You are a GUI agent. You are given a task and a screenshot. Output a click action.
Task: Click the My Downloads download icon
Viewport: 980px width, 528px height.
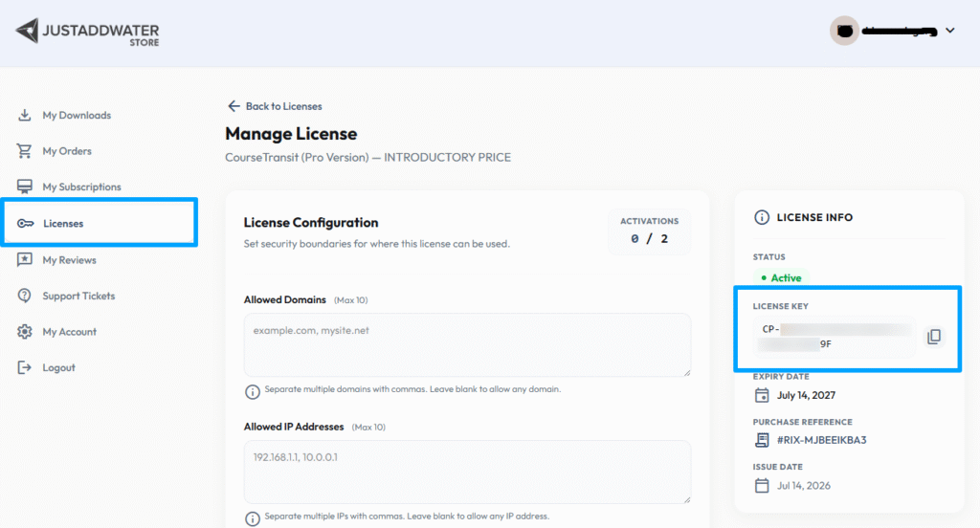(x=24, y=115)
